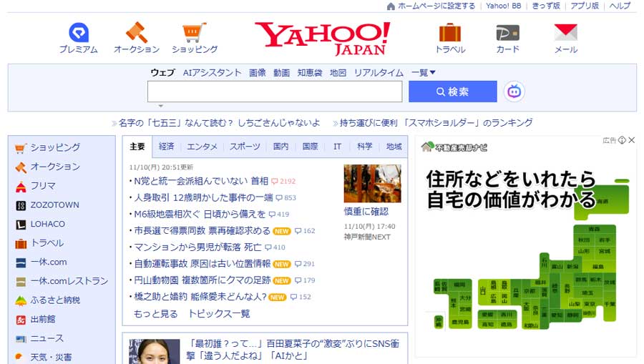This screenshot has height=364, width=644.
Task: Open headline 人身取引 12歳明かした事件の一端
Action: point(203,198)
